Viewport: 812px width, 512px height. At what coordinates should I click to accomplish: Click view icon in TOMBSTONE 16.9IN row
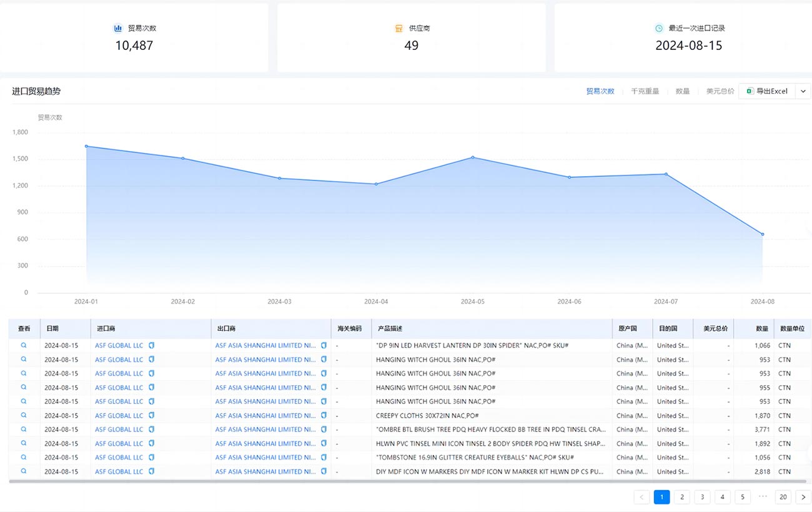coord(24,457)
